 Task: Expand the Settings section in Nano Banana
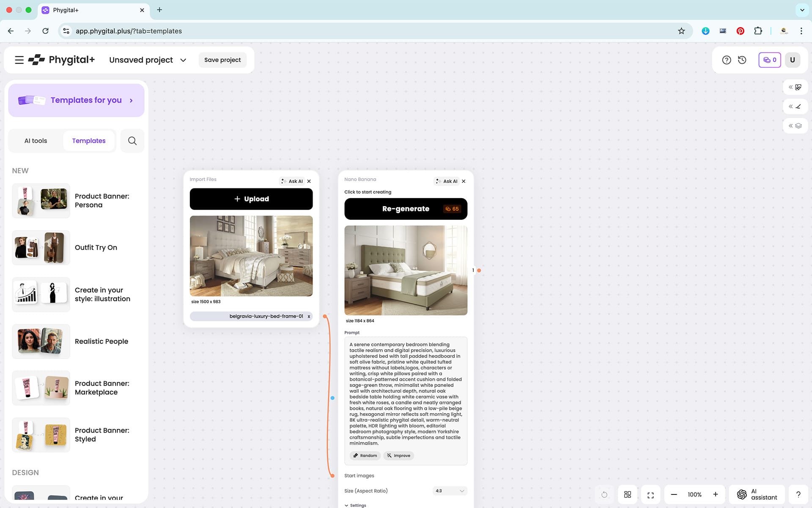355,505
